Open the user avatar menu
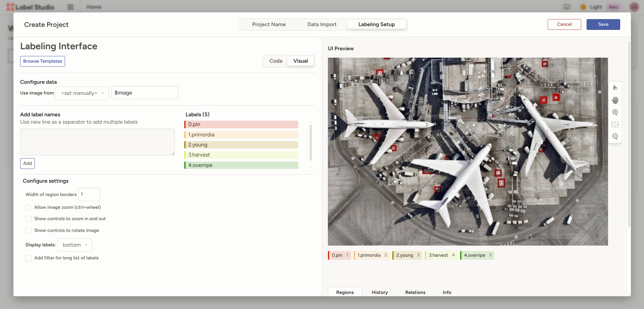The height and width of the screenshot is (309, 644). (634, 7)
